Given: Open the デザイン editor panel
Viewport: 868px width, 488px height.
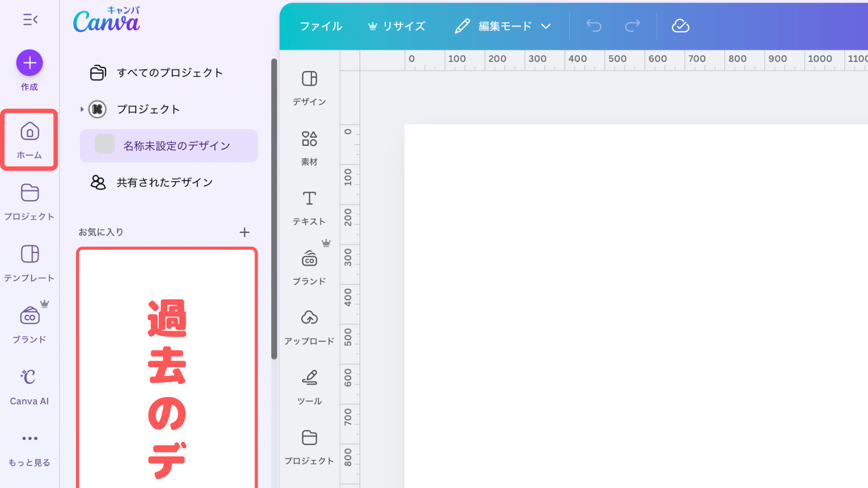Looking at the screenshot, I should pos(310,89).
